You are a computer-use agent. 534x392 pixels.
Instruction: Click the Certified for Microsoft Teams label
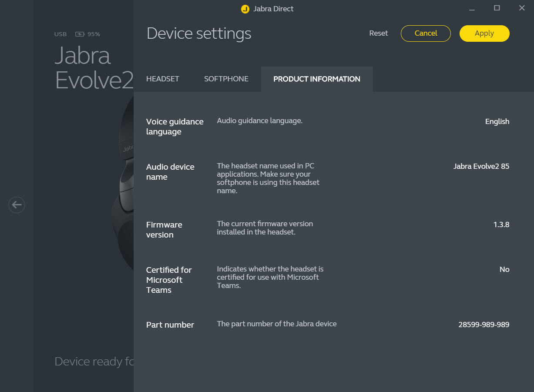click(169, 280)
